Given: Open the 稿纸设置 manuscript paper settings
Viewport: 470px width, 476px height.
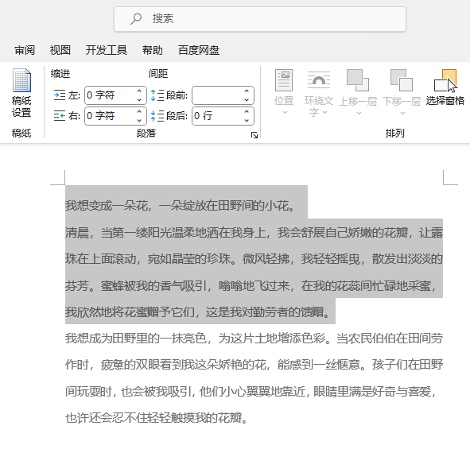Looking at the screenshot, I should 21,93.
